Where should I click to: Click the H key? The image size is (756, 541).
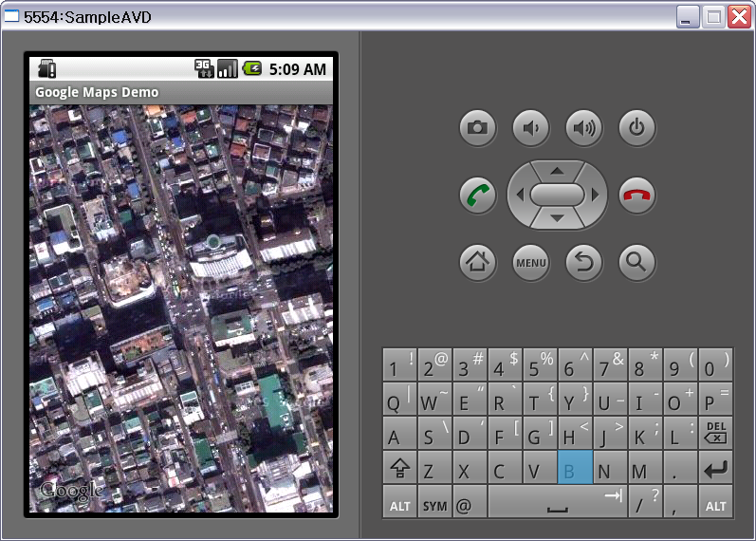coord(575,433)
